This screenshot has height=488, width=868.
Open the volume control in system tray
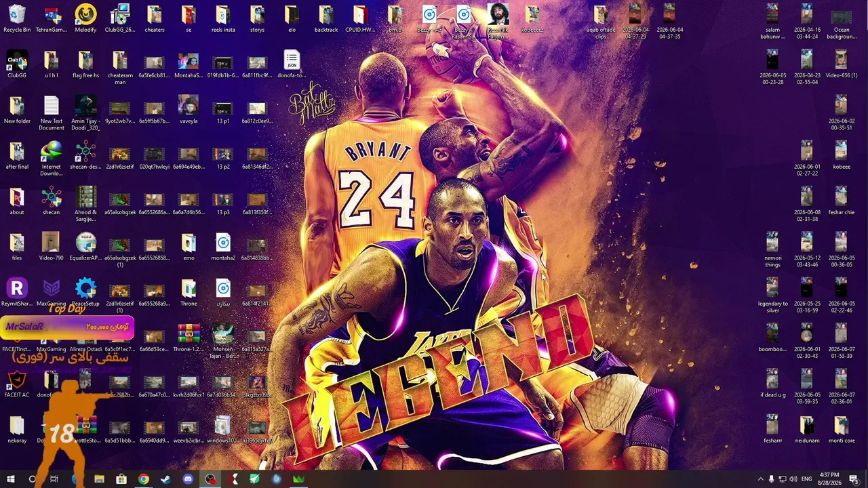click(794, 479)
